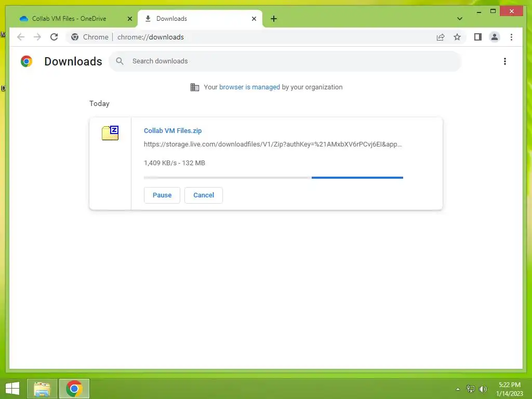Click the Today date heading
This screenshot has height=399, width=532.
click(99, 103)
